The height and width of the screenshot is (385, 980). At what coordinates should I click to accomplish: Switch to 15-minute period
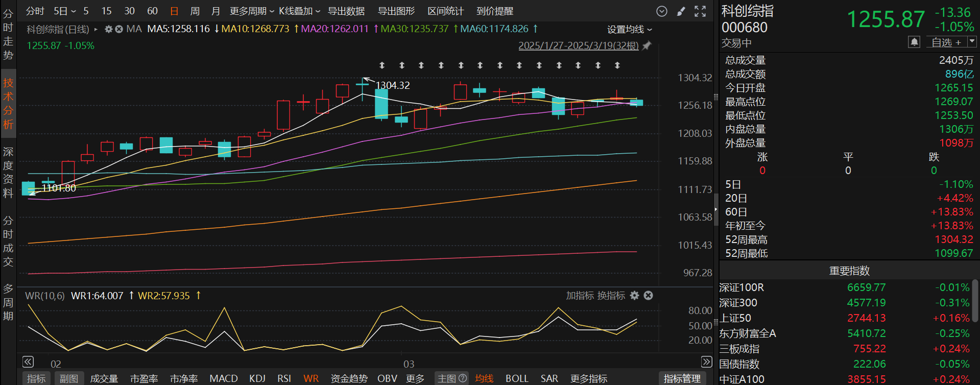[106, 11]
